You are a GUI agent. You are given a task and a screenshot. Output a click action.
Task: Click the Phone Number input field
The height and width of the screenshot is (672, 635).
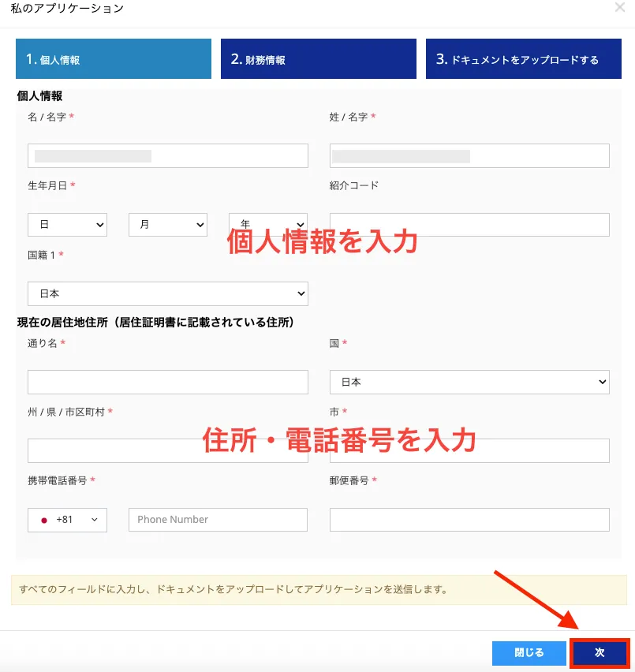point(218,519)
